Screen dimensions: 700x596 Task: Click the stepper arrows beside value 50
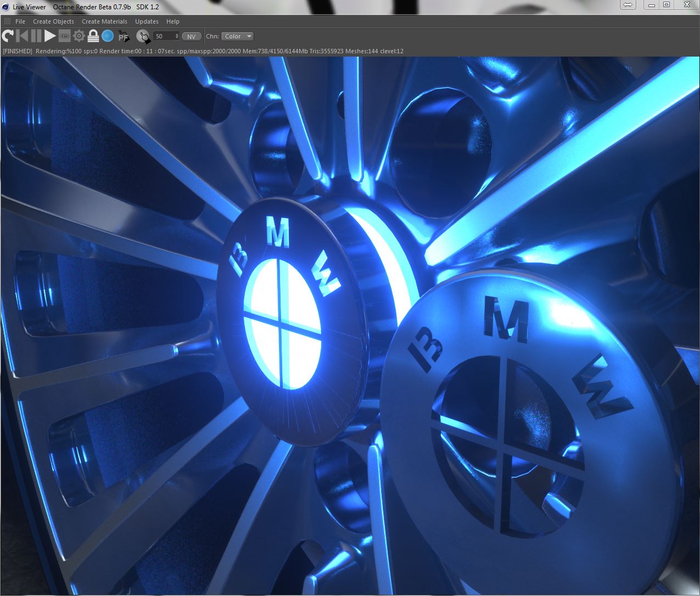point(177,36)
